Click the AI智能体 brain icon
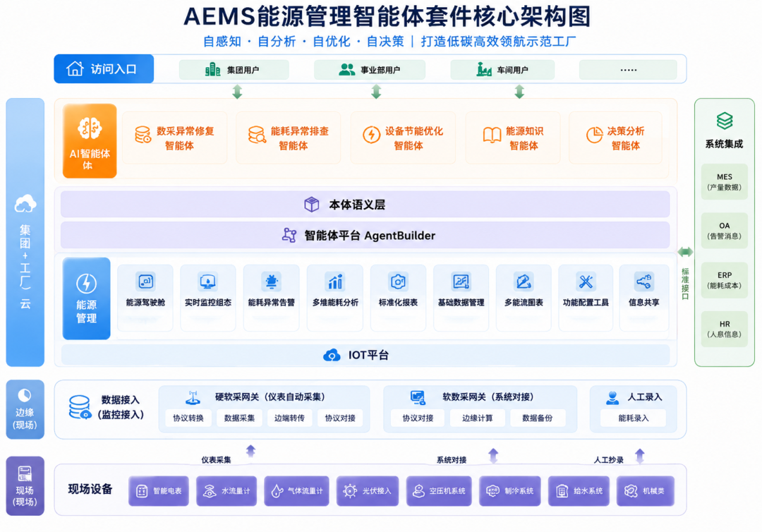The width and height of the screenshot is (762, 532). point(90,128)
